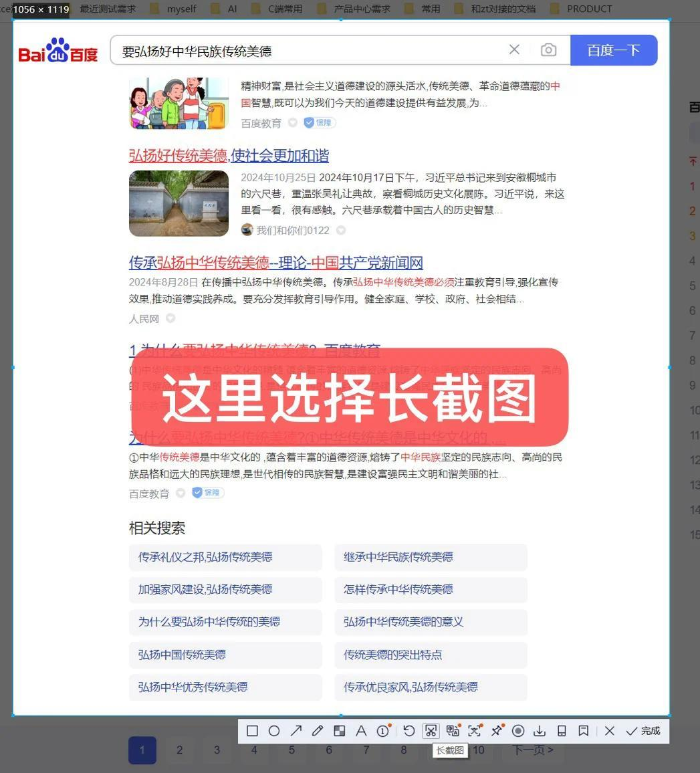700x773 pixels.
Task: Activate the mosaic blur tool
Action: 340,731
